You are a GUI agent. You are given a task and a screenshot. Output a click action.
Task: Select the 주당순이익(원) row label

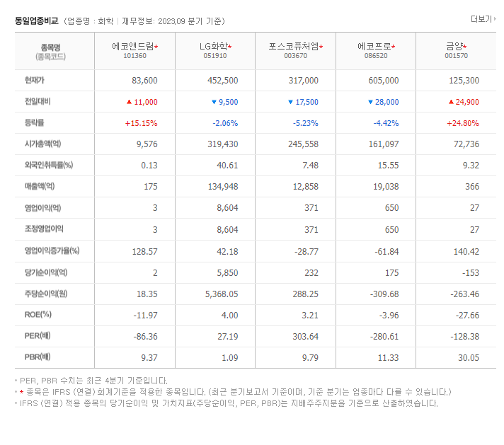(x=46, y=294)
